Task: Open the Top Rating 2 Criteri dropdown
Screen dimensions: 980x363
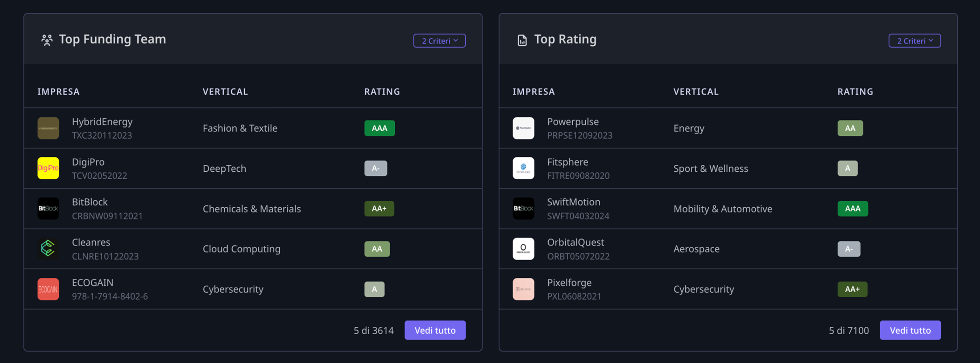Action: (x=914, y=41)
